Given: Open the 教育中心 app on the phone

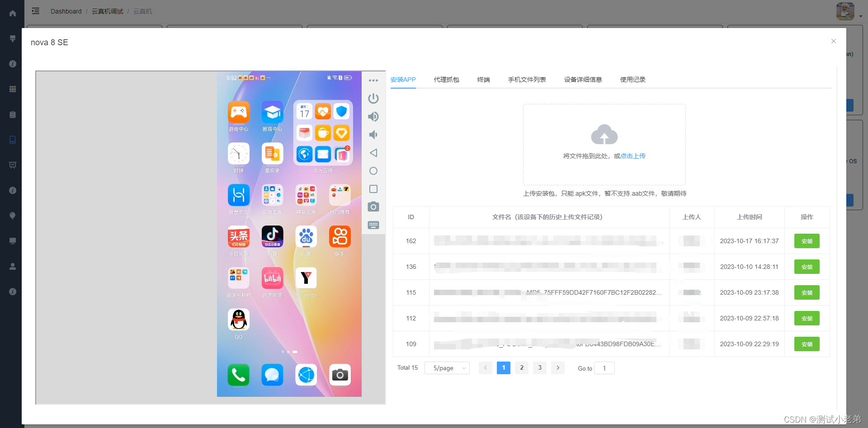Looking at the screenshot, I should coord(272,112).
